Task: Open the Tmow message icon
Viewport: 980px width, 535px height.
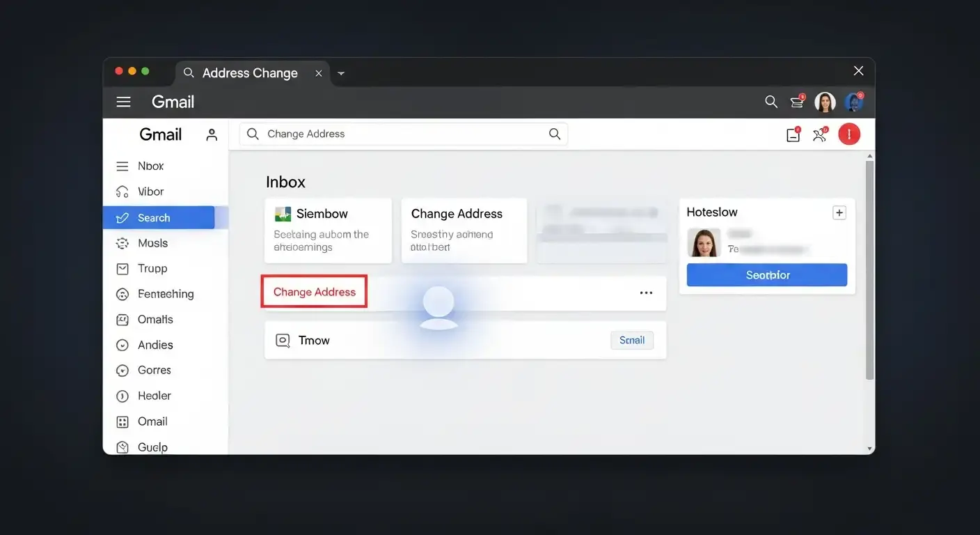Action: 282,340
